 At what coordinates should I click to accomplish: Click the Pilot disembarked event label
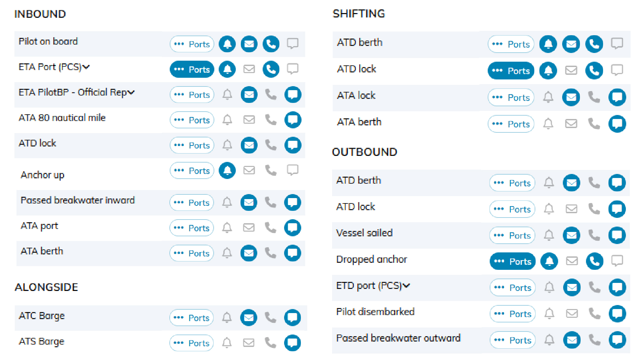tap(375, 312)
